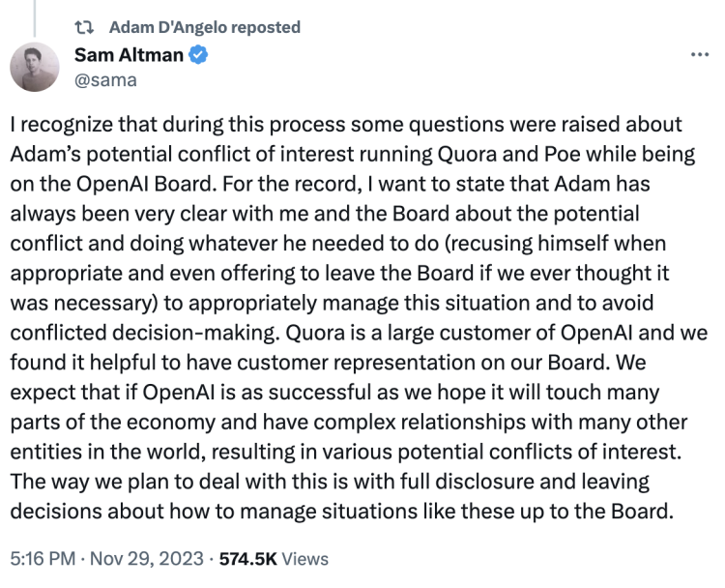Open the Sam Altman display name

pos(129,54)
